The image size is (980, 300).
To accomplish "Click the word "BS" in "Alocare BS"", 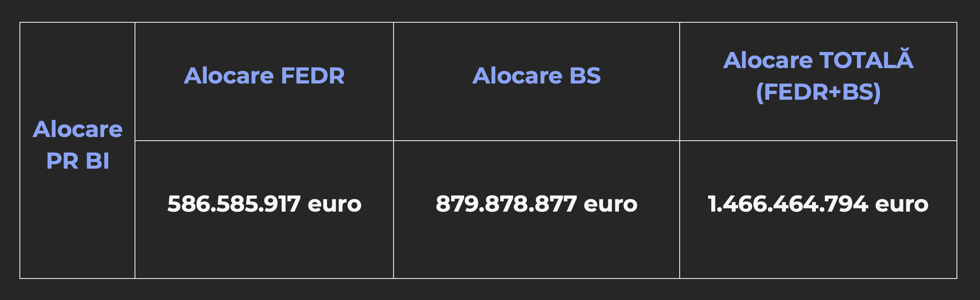I will 585,76.
